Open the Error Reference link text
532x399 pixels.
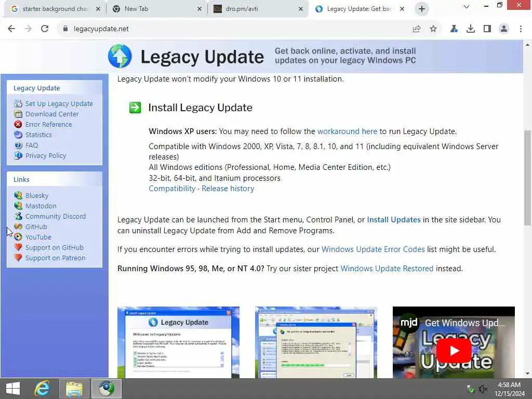coord(48,124)
